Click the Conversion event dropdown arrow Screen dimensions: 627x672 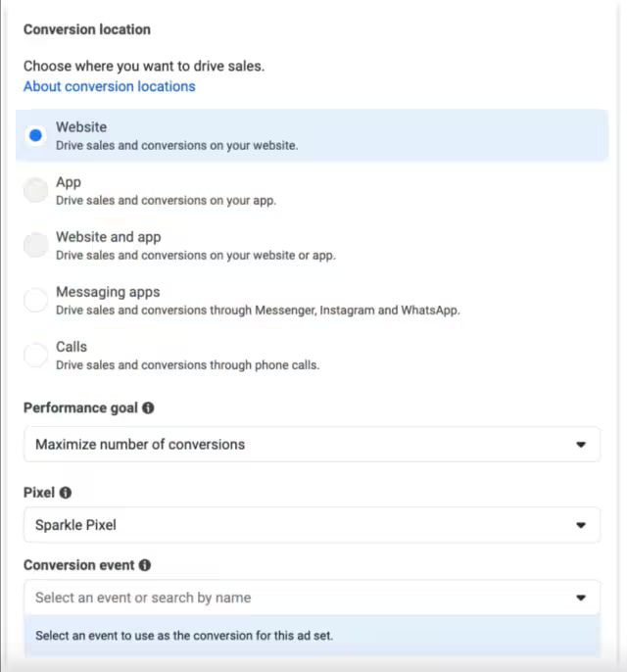581,598
